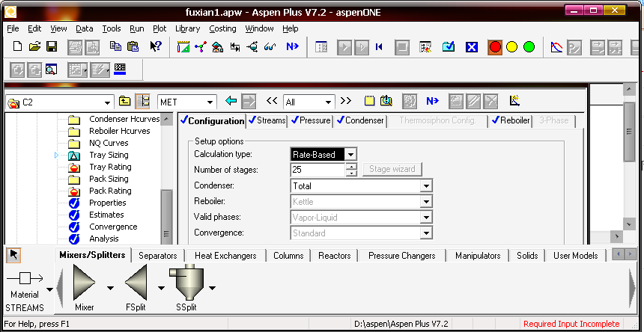
Task: Open Tray Sizing in the tree
Action: 109,155
